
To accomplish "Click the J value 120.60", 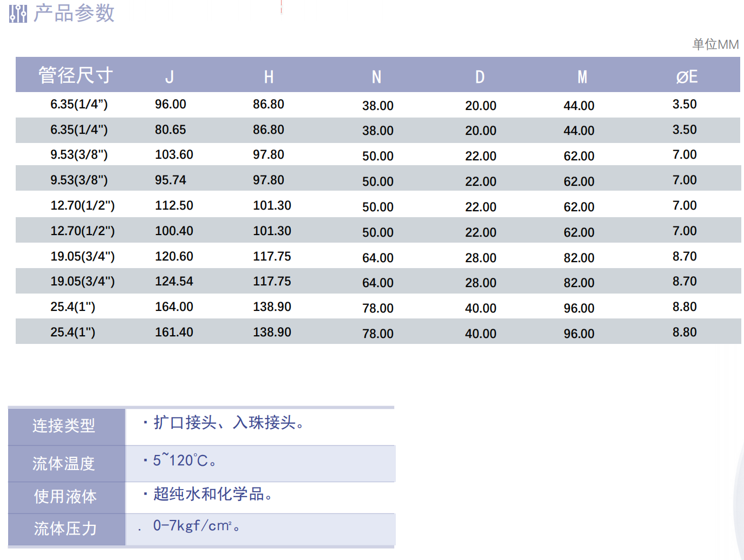I will coord(174,256).
